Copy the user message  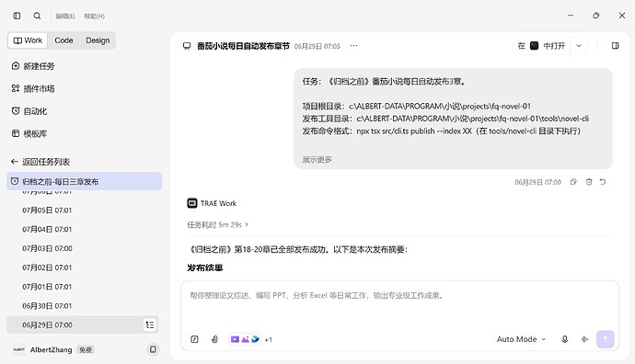point(573,182)
